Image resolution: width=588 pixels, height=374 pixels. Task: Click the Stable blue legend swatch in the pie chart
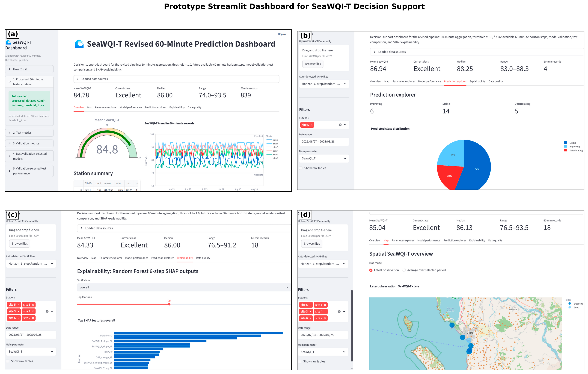click(x=566, y=143)
